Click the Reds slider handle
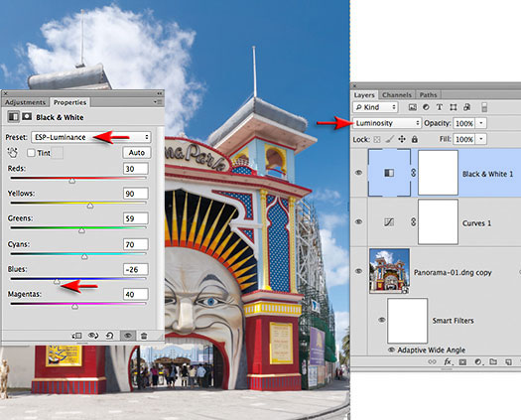 (x=72, y=181)
